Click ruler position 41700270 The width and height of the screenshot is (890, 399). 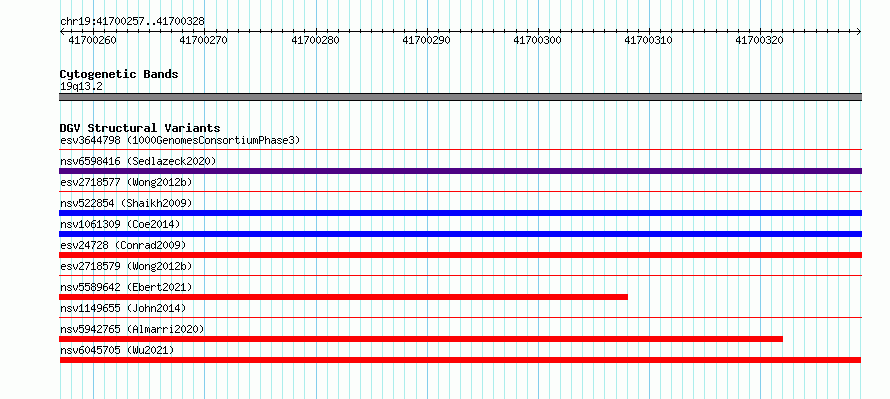(204, 40)
